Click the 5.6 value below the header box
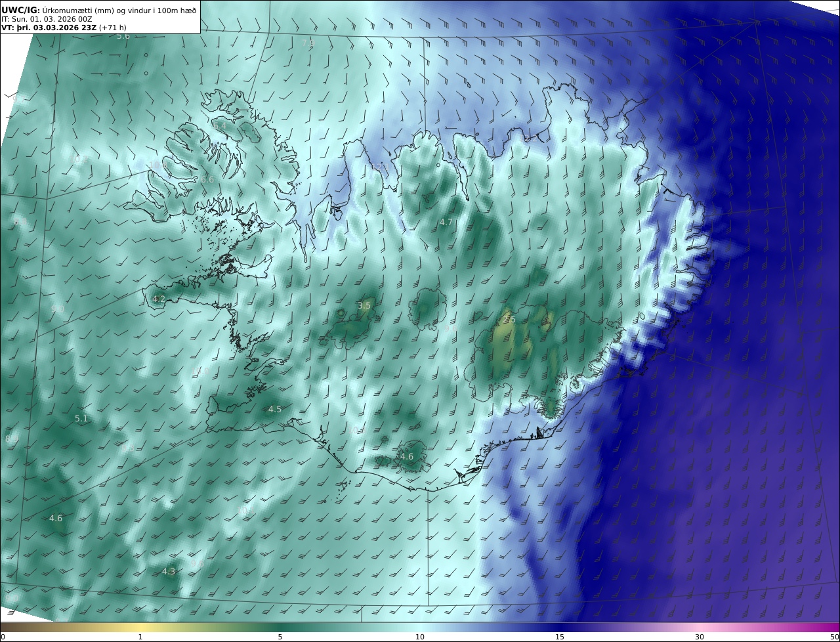The image size is (840, 642). click(x=123, y=36)
